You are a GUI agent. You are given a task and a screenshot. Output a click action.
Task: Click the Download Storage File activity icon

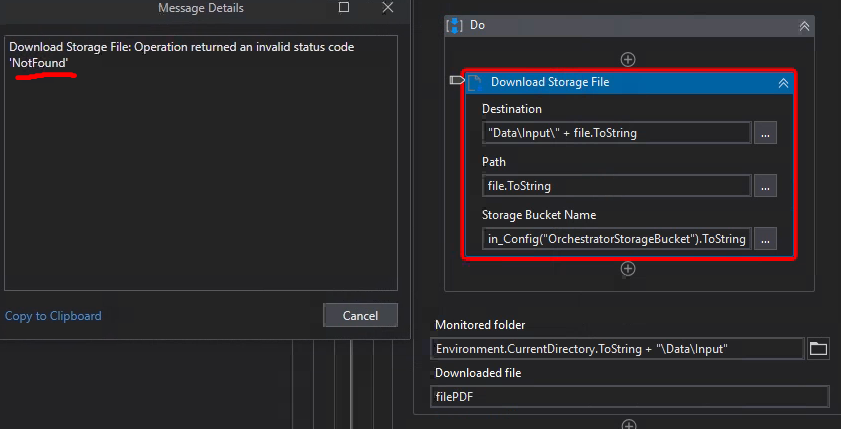coord(475,83)
